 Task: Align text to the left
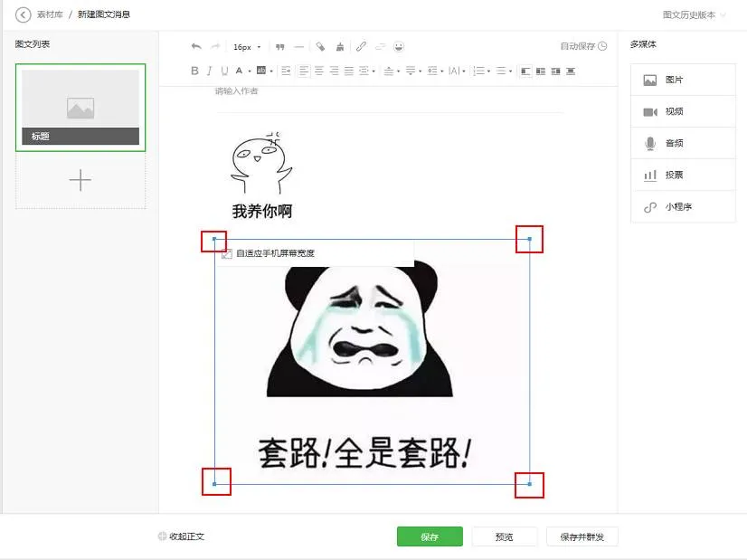304,71
